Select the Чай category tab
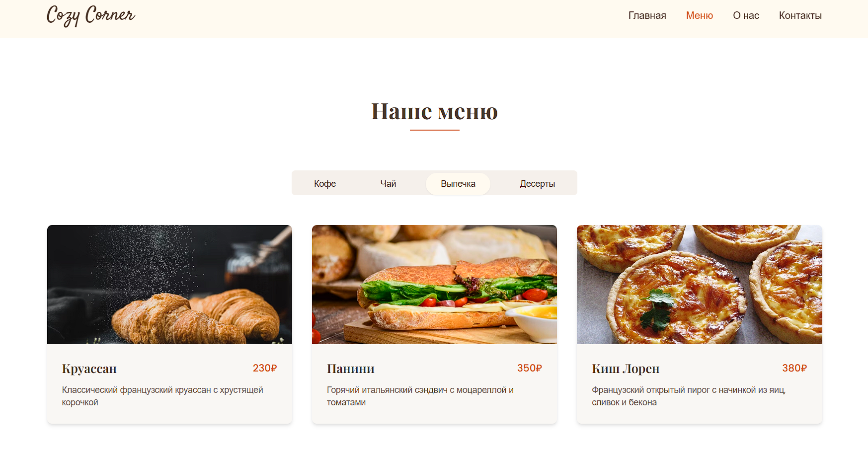This screenshot has width=868, height=452. [x=388, y=184]
